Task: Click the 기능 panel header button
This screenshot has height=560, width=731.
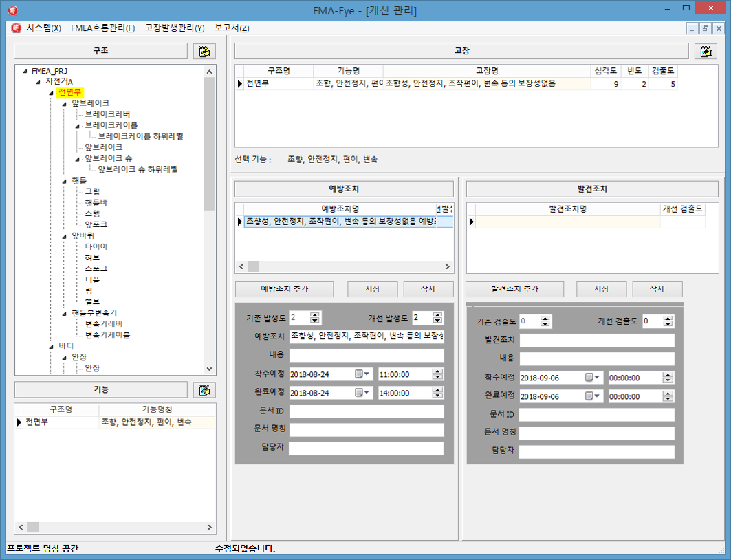Action: click(x=100, y=390)
